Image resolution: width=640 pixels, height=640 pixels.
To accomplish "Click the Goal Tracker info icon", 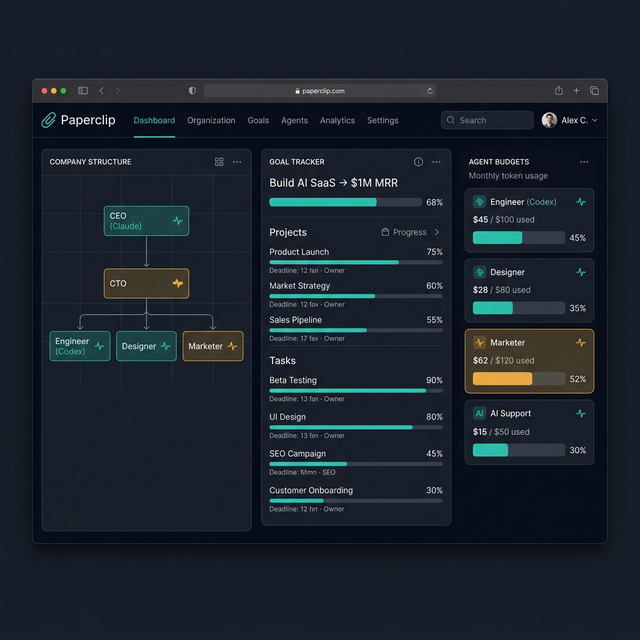I will click(x=418, y=162).
